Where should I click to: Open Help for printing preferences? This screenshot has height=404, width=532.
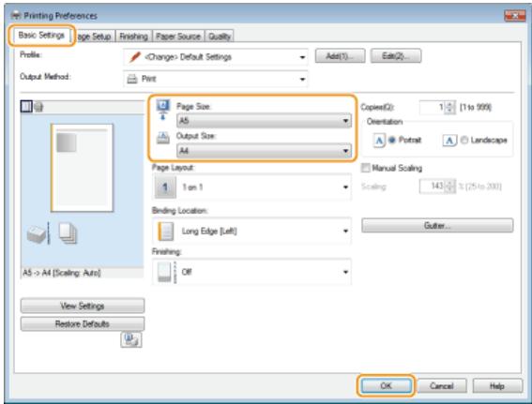pos(497,385)
